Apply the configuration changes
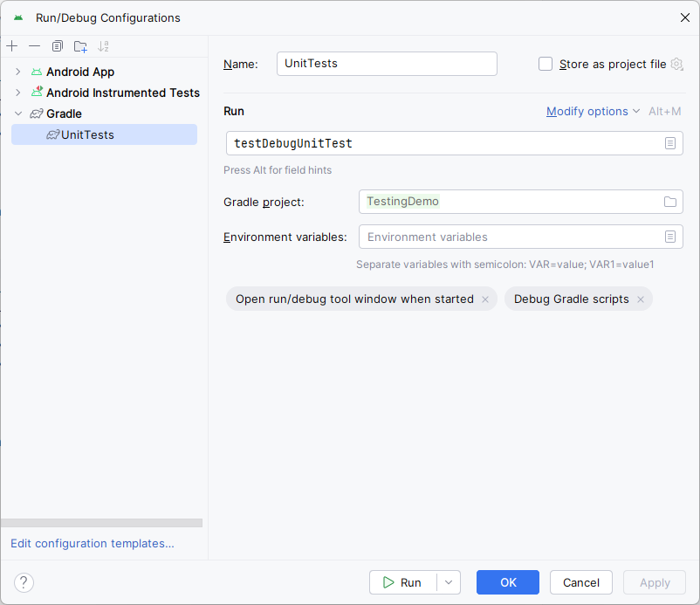This screenshot has height=605, width=700. (x=654, y=582)
